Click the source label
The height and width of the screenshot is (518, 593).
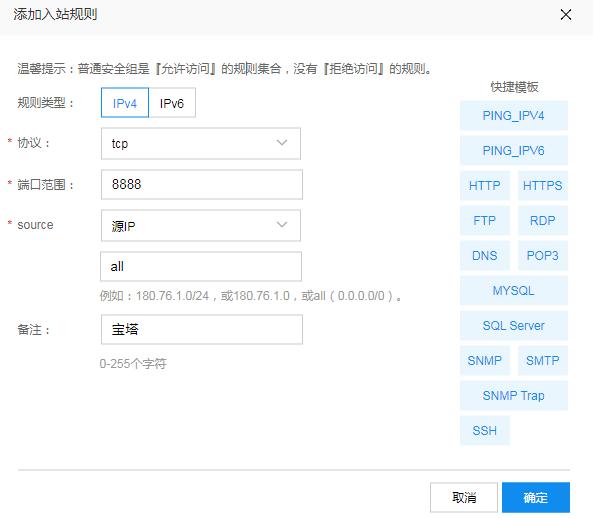(35, 225)
